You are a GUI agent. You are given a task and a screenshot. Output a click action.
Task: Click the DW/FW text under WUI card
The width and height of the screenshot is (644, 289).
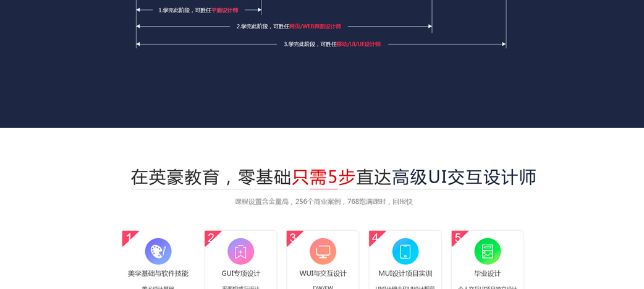pos(323,287)
